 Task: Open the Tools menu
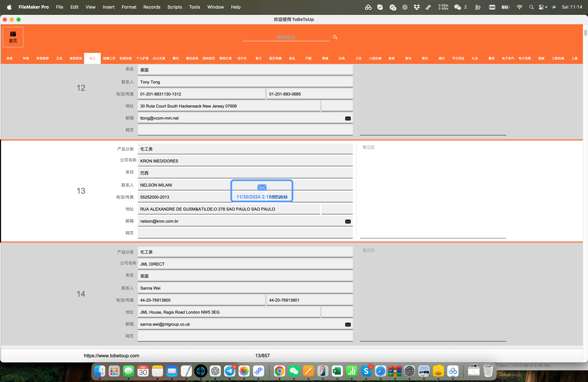tap(194, 7)
